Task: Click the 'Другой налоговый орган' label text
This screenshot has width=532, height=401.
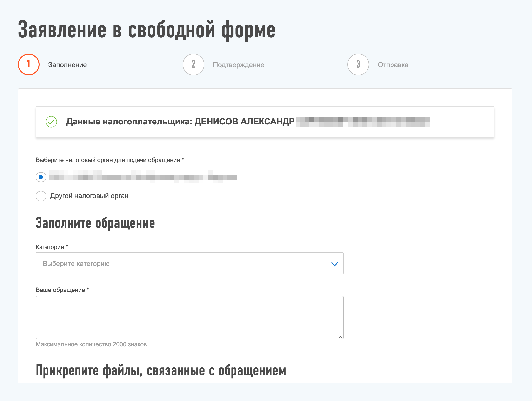Action: pos(89,196)
